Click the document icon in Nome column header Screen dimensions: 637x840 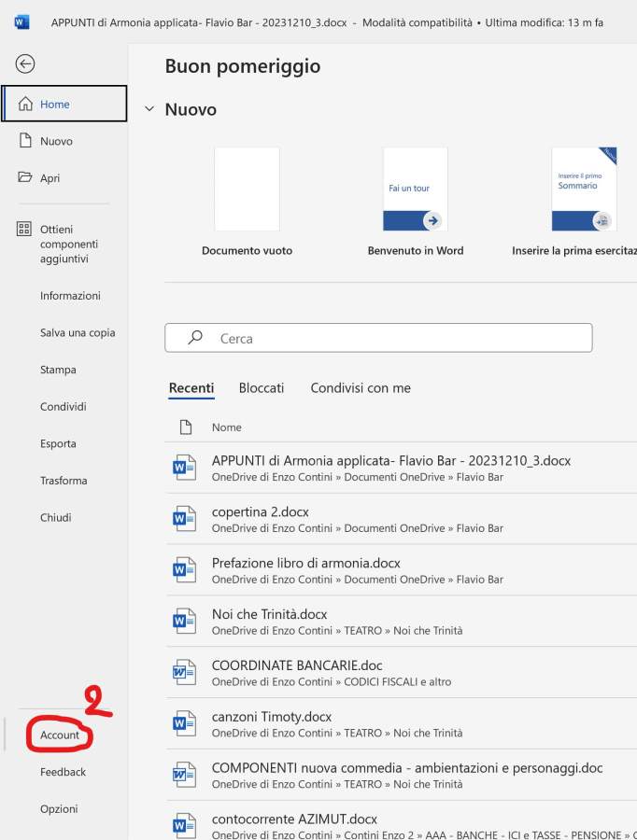(x=186, y=427)
